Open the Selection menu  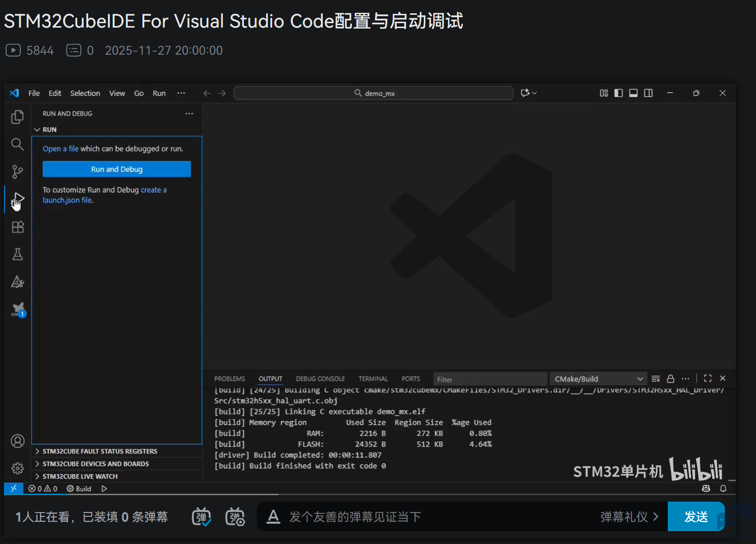[x=85, y=93]
